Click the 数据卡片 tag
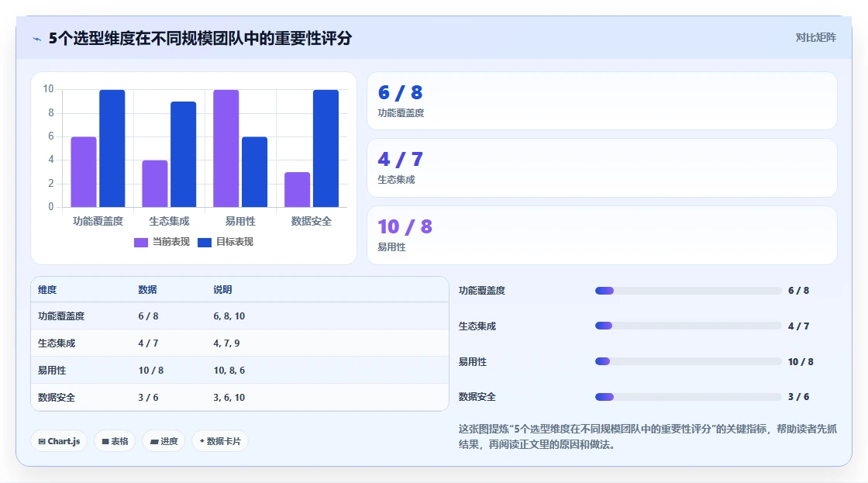The height and width of the screenshot is (483, 868). click(220, 441)
